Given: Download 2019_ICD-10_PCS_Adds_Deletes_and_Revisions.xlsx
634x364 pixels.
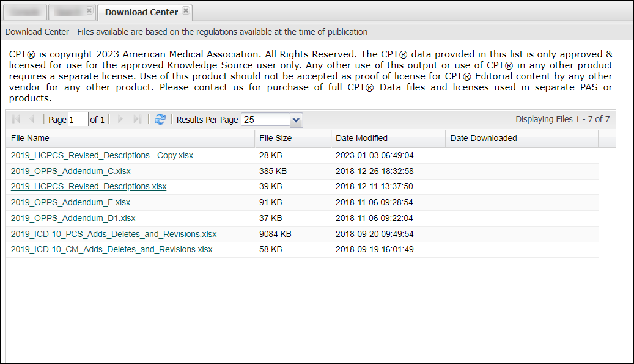Looking at the screenshot, I should [x=114, y=234].
